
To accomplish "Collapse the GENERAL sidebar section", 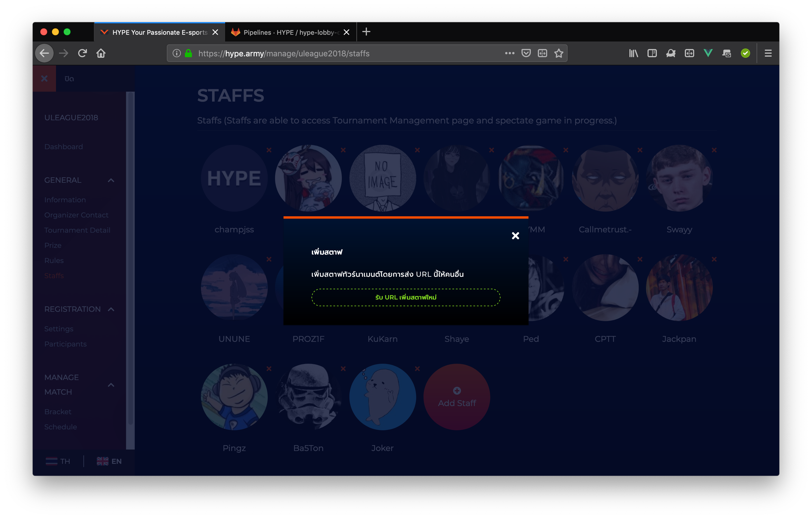I will pyautogui.click(x=111, y=180).
